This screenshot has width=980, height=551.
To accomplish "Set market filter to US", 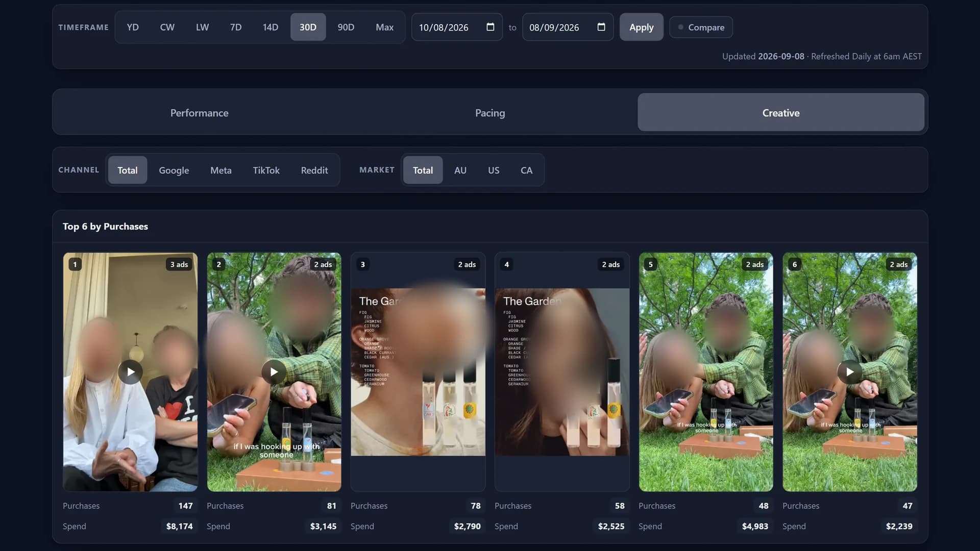I will click(494, 170).
